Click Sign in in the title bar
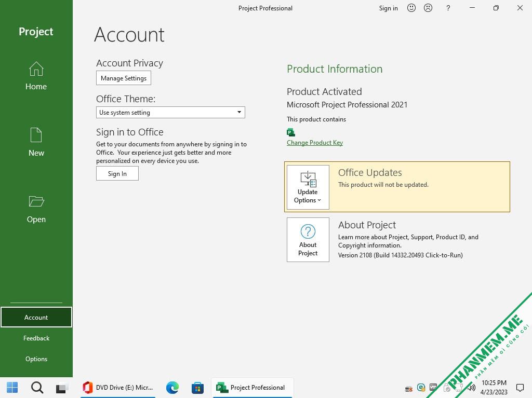Screen dimensions: 532x398 coord(388,8)
